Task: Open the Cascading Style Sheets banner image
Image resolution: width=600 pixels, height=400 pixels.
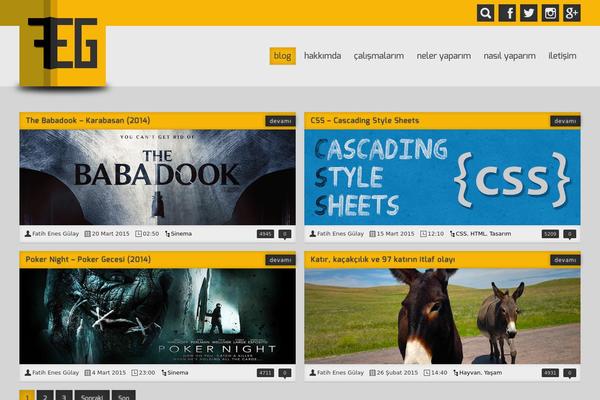Action: pos(442,177)
